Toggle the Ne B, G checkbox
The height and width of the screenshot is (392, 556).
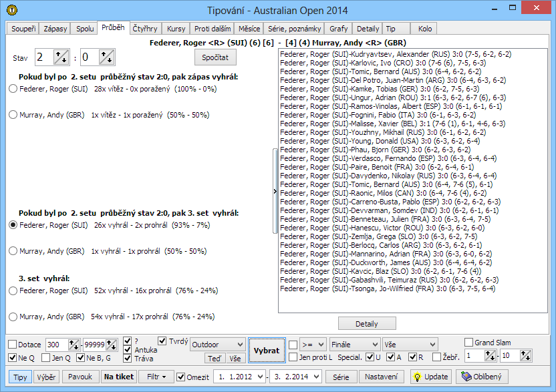(80, 358)
